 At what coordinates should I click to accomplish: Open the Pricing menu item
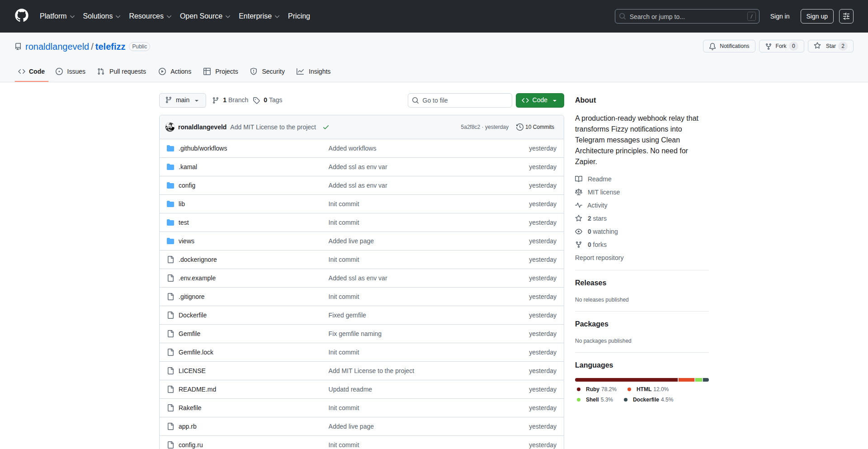(299, 16)
